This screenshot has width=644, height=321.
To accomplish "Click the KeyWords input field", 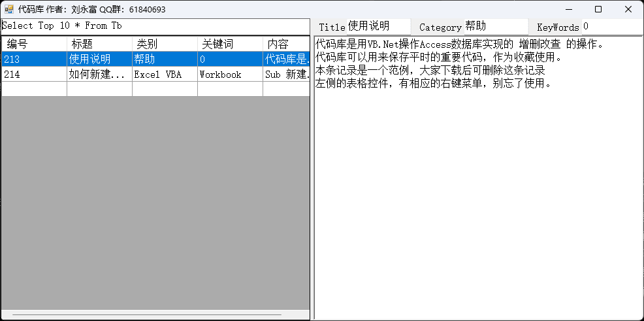I will (x=613, y=27).
